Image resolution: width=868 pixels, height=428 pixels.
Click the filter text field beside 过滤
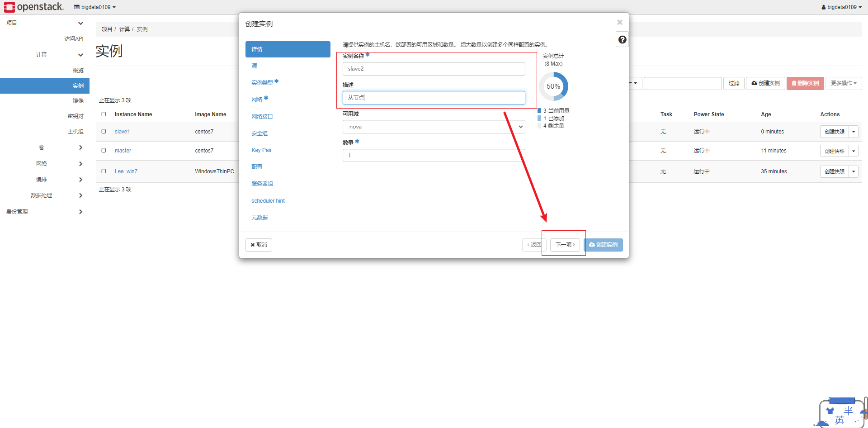(x=682, y=83)
